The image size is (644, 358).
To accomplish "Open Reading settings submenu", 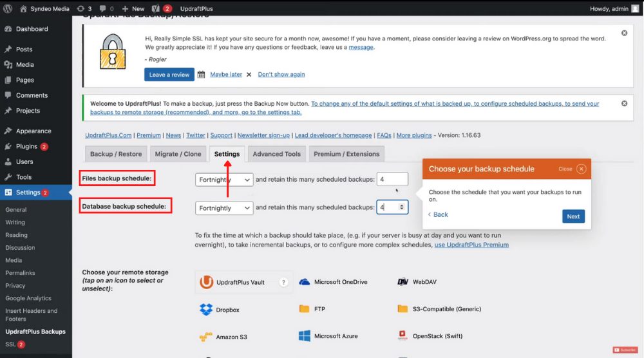I will 17,235.
